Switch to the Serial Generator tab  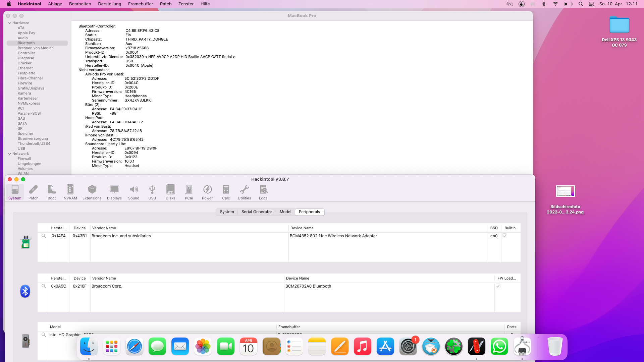click(x=257, y=212)
